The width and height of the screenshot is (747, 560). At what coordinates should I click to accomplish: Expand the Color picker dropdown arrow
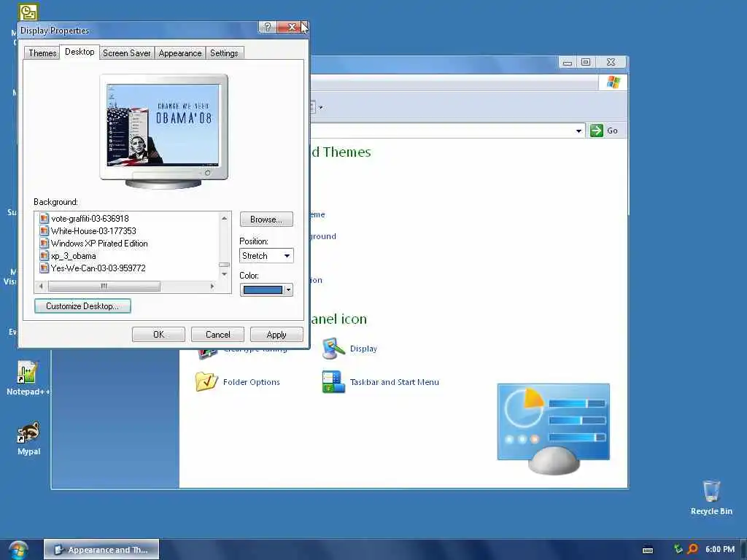click(x=288, y=289)
